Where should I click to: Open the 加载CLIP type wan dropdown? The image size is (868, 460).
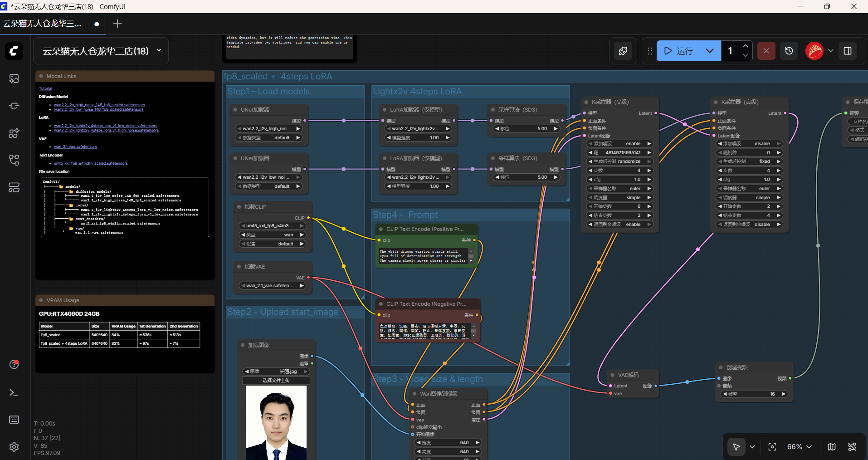(x=272, y=235)
